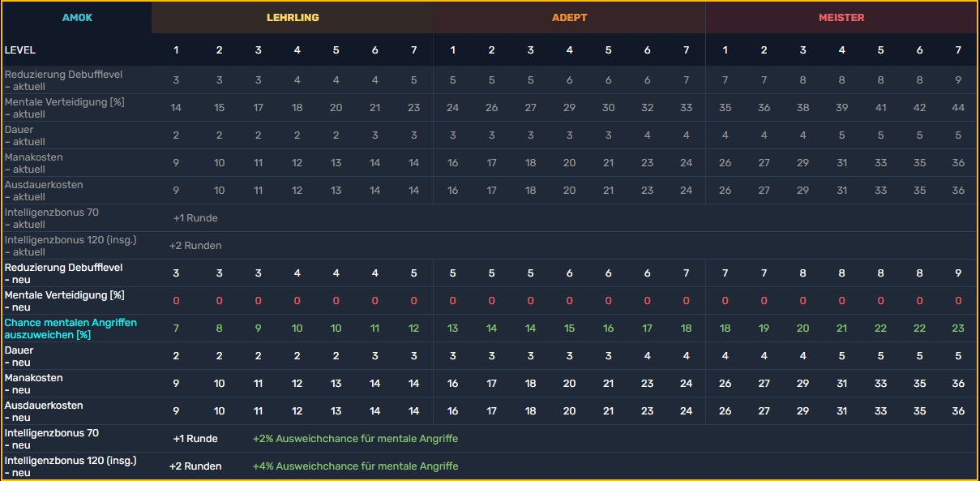This screenshot has width=980, height=481.
Task: Click 'Ausdauerkosten – neu' row label
Action: tap(44, 411)
